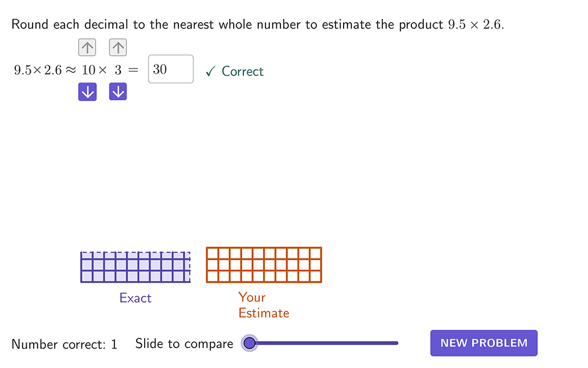Click the 9.5×2.6 expression left of ≈
588x368 pixels.
point(37,70)
